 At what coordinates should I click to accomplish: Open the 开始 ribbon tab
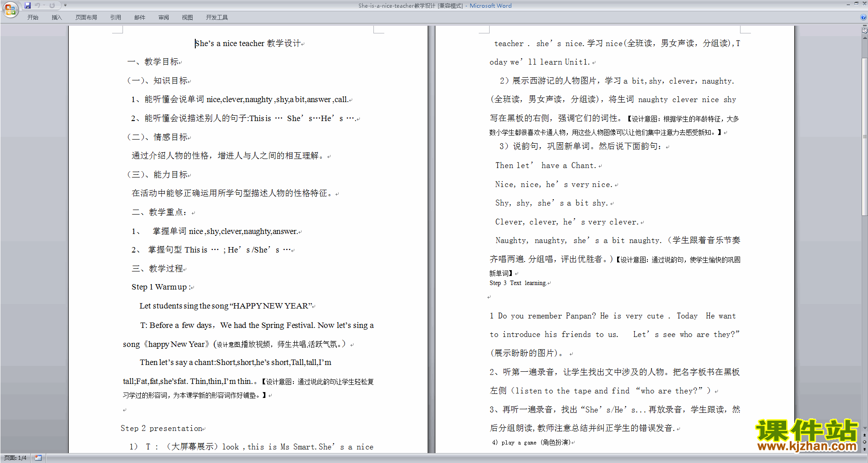pos(33,17)
